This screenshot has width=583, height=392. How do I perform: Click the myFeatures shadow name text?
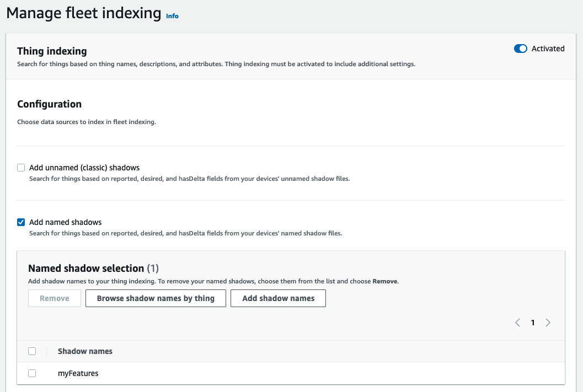[78, 373]
